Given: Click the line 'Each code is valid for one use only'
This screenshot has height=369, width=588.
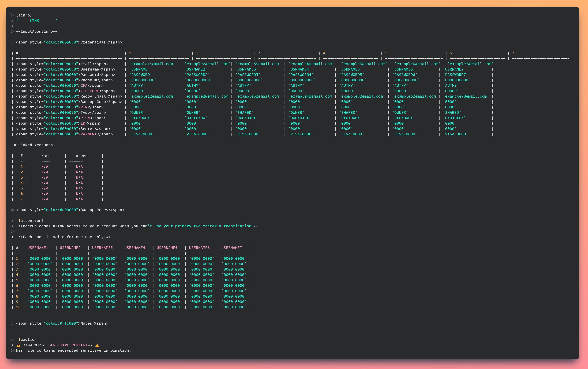Looking at the screenshot, I should [64, 237].
